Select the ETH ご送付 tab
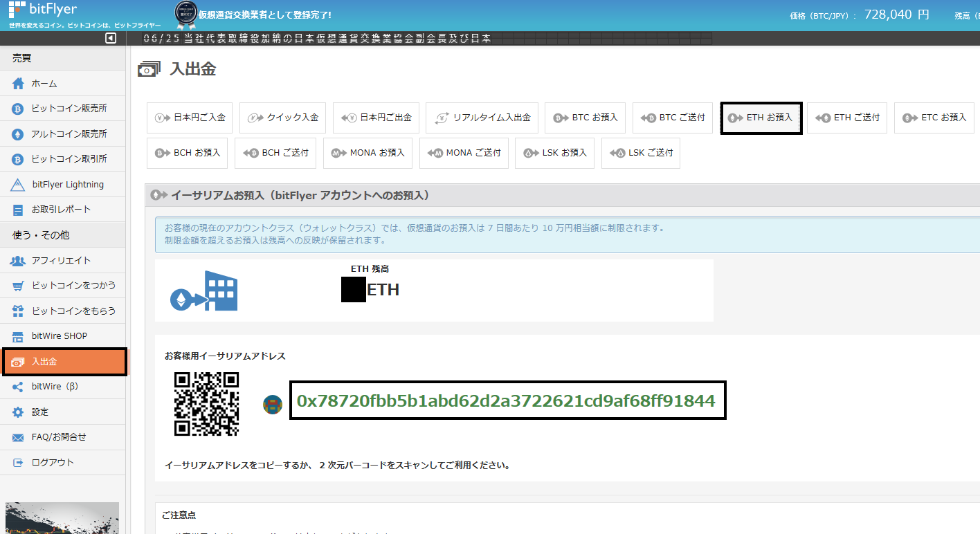 847,118
